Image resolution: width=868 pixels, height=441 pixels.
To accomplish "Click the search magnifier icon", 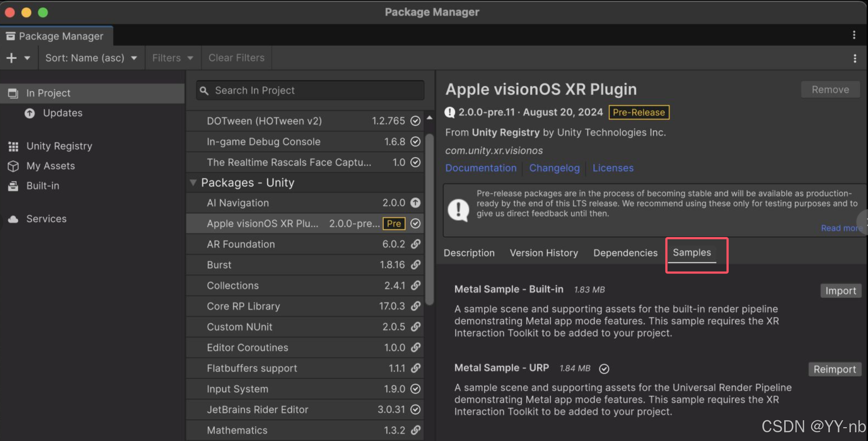I will (x=204, y=91).
